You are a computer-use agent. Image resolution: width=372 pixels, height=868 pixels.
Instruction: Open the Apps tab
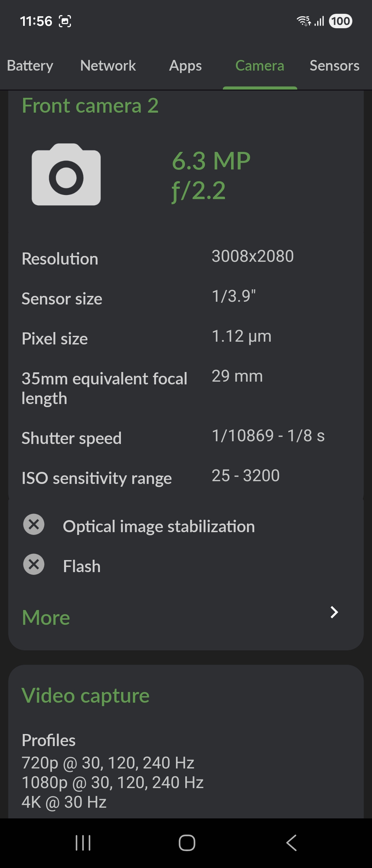pos(185,65)
